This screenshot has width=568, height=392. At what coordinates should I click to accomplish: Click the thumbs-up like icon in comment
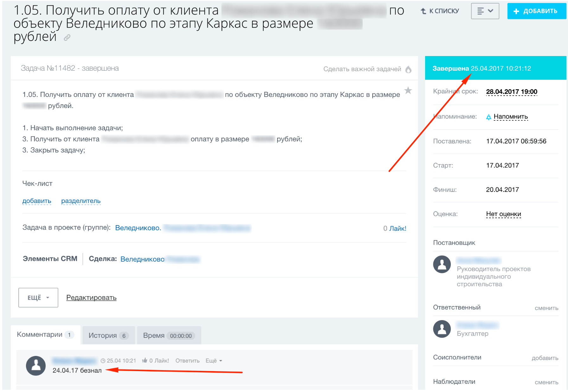click(x=145, y=360)
